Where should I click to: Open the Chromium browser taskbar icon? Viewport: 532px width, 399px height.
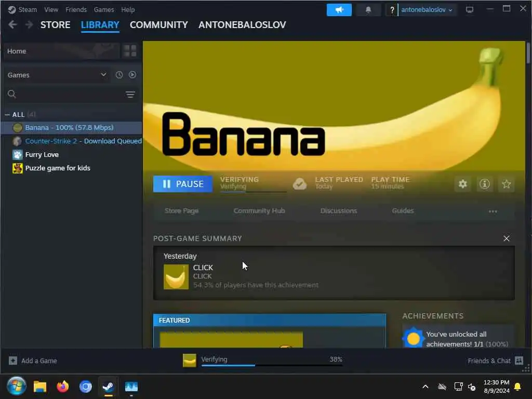pyautogui.click(x=86, y=387)
